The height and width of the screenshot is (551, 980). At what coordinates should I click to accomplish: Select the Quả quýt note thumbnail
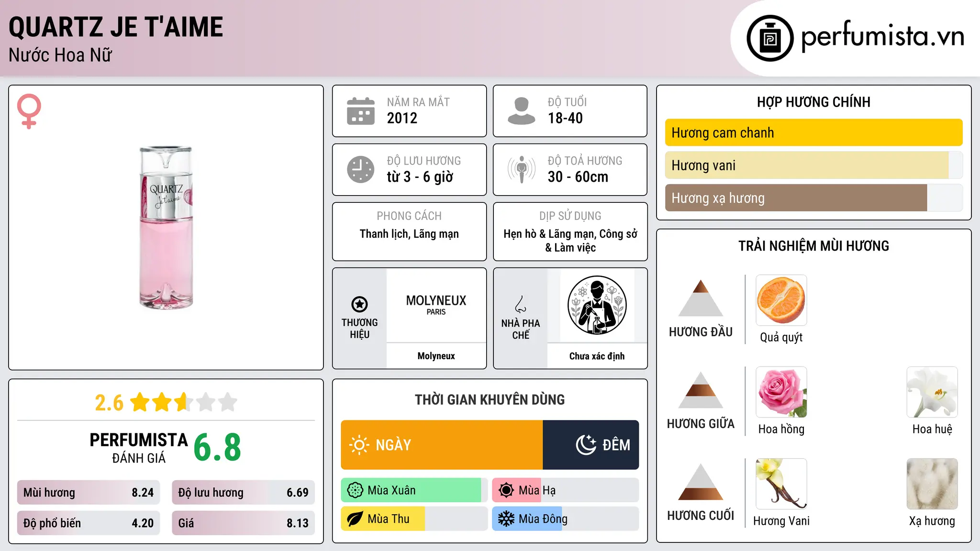[781, 300]
